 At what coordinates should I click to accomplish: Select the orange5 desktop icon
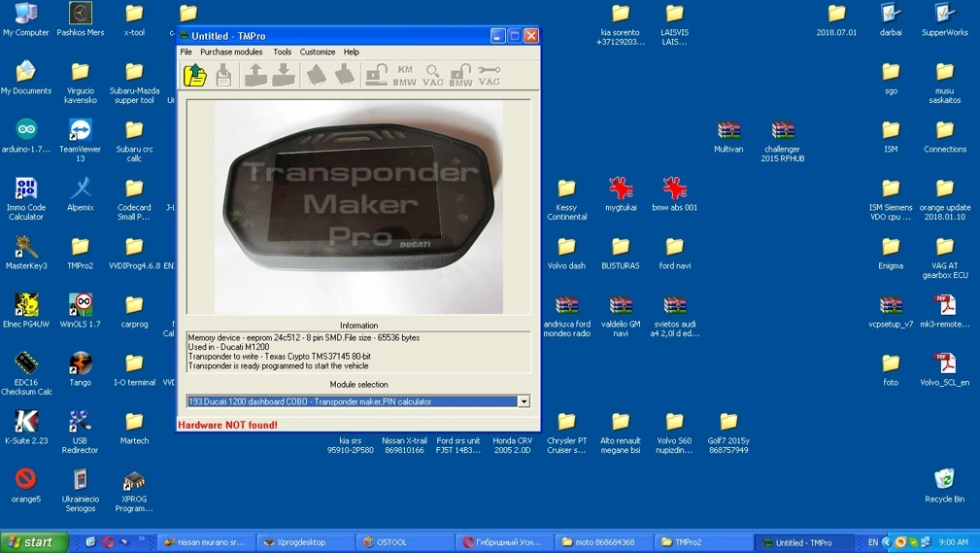(25, 486)
